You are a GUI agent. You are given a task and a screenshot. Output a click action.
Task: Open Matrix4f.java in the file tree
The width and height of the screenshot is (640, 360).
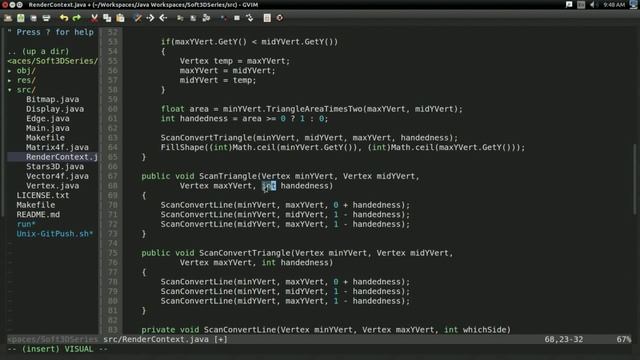coord(57,147)
